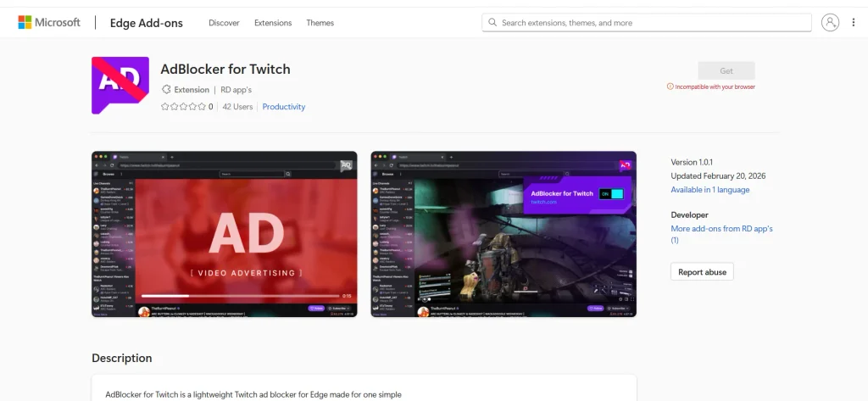
Task: Click the star rating row
Action: [x=183, y=107]
